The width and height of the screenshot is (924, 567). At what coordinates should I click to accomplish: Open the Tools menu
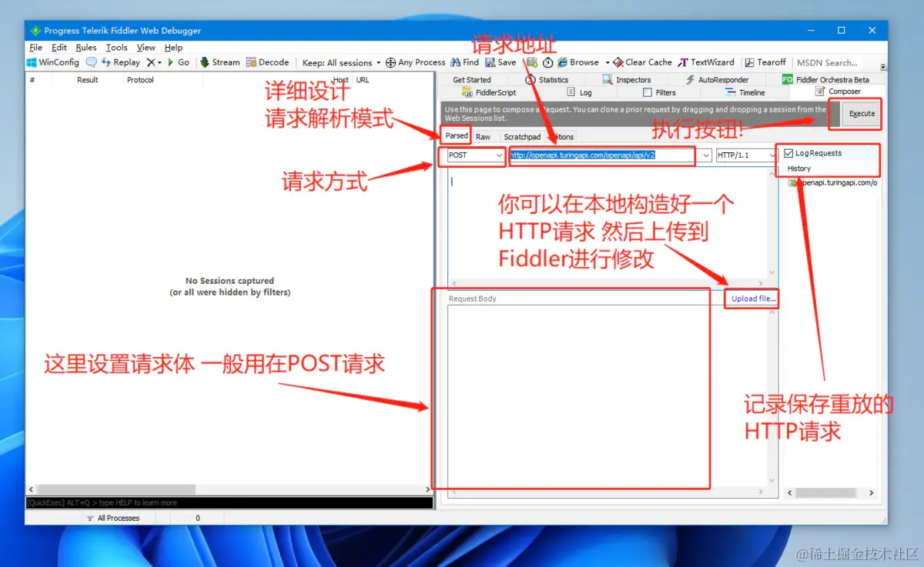click(x=117, y=47)
